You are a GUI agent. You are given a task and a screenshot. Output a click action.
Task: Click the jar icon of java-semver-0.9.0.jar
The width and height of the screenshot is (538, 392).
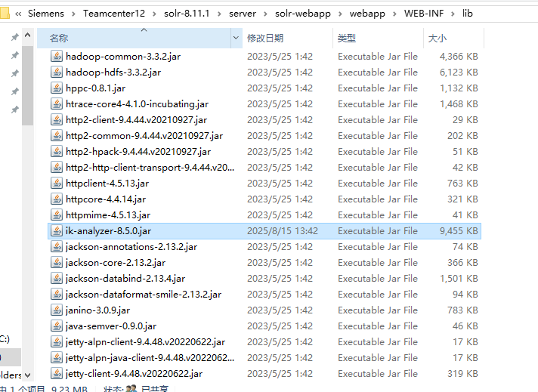tap(57, 326)
